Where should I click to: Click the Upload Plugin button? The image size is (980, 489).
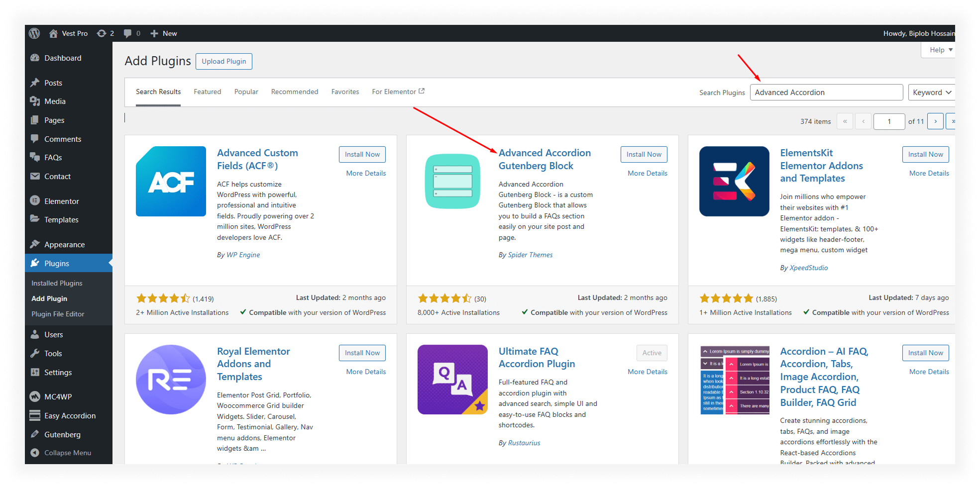[224, 61]
